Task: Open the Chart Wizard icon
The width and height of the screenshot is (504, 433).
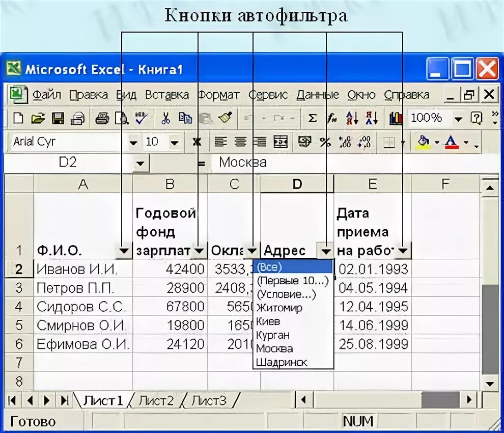Action: pyautogui.click(x=396, y=118)
